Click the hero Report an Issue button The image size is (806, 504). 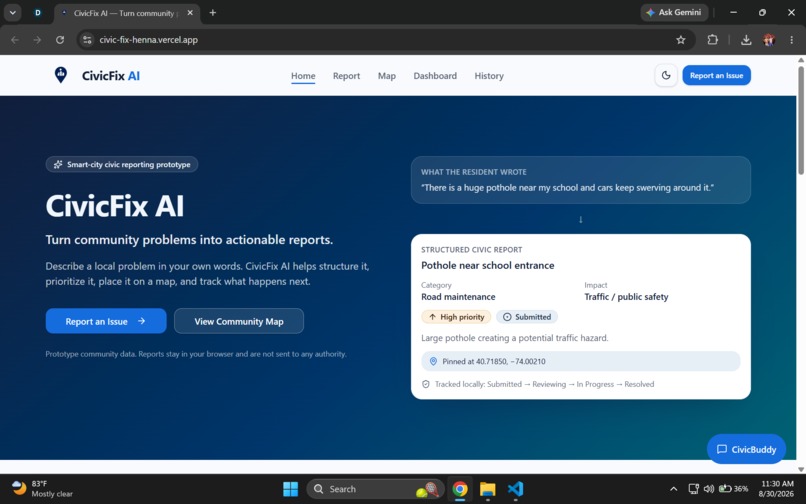click(106, 321)
